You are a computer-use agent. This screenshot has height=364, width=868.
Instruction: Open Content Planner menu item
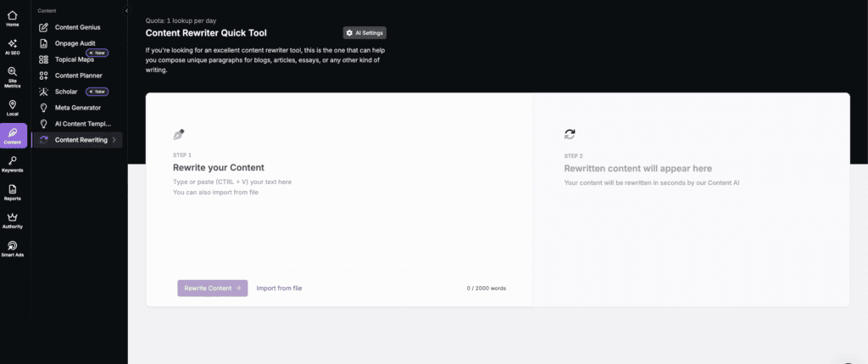(x=78, y=76)
